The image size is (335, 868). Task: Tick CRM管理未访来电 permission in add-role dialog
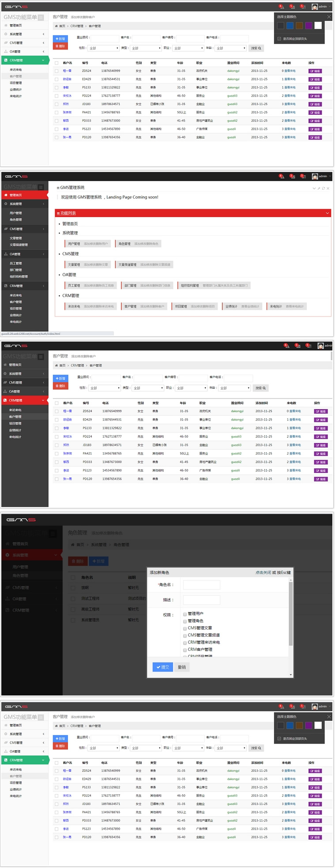click(185, 642)
